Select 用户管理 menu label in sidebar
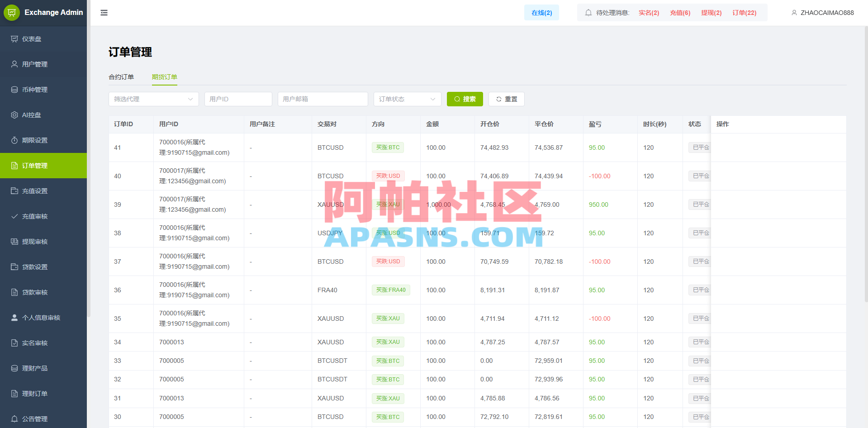This screenshot has height=428, width=868. [x=35, y=64]
